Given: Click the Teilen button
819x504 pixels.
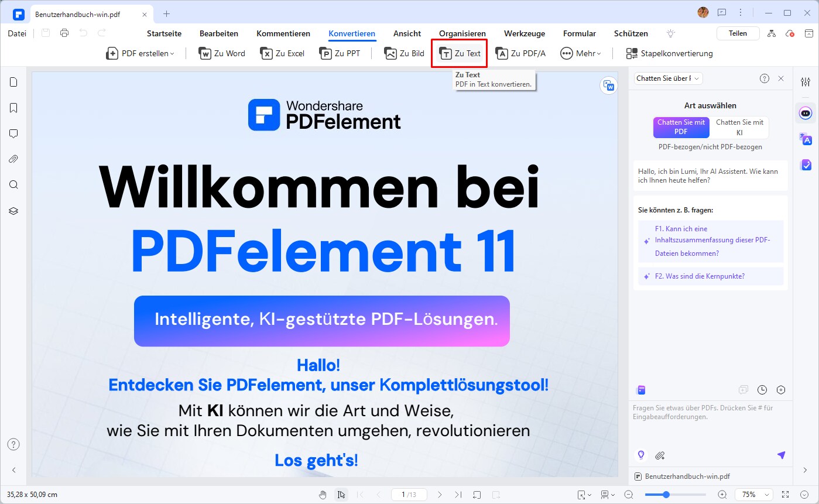Looking at the screenshot, I should pos(738,33).
